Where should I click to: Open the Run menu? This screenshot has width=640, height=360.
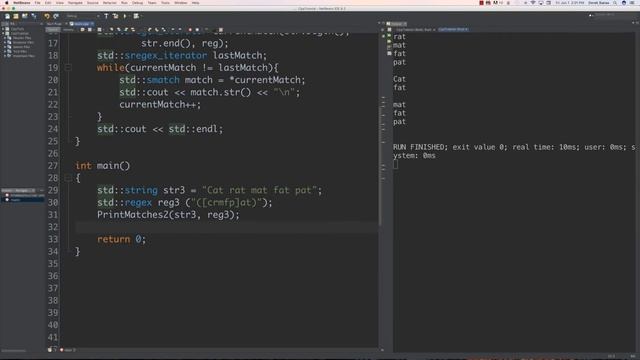[124, 3]
